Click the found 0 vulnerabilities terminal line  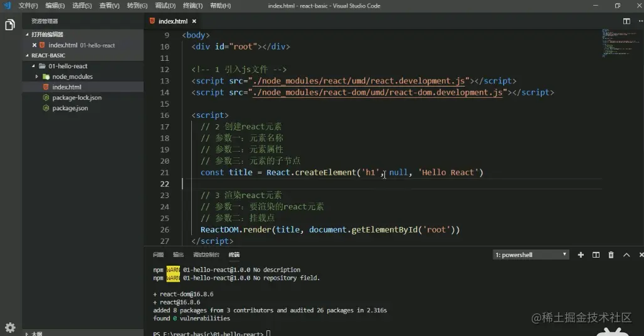(x=191, y=318)
